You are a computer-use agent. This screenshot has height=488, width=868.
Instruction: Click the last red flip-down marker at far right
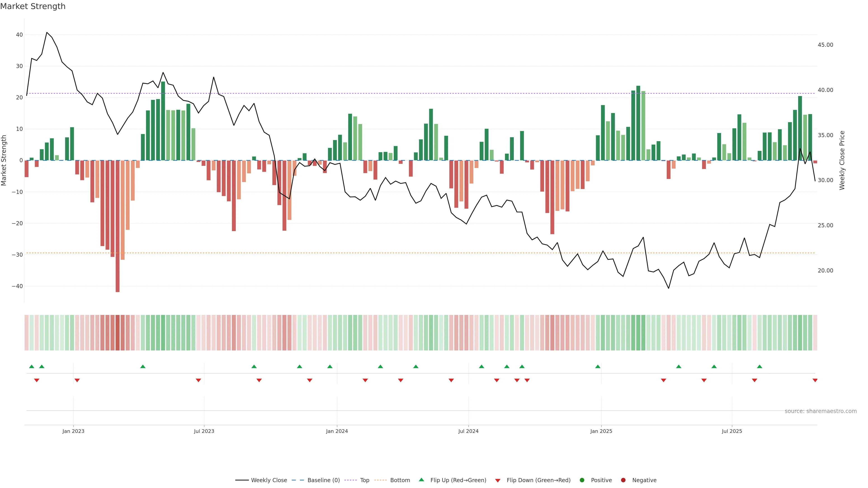click(815, 380)
